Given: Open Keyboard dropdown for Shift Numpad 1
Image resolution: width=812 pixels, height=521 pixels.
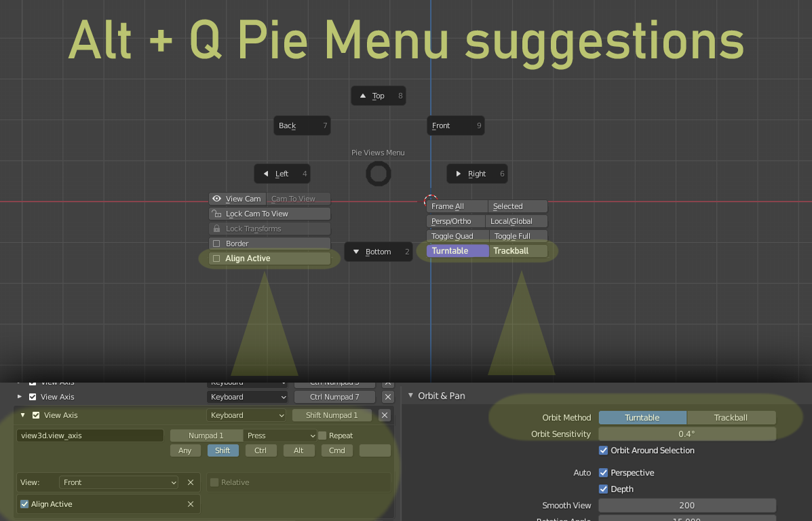Looking at the screenshot, I should pyautogui.click(x=246, y=414).
